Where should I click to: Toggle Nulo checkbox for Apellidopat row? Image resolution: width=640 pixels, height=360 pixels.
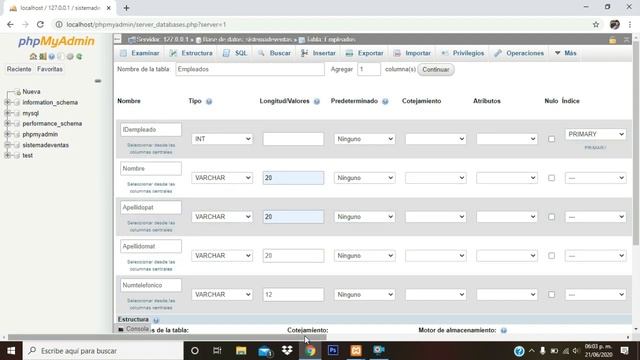pos(551,217)
